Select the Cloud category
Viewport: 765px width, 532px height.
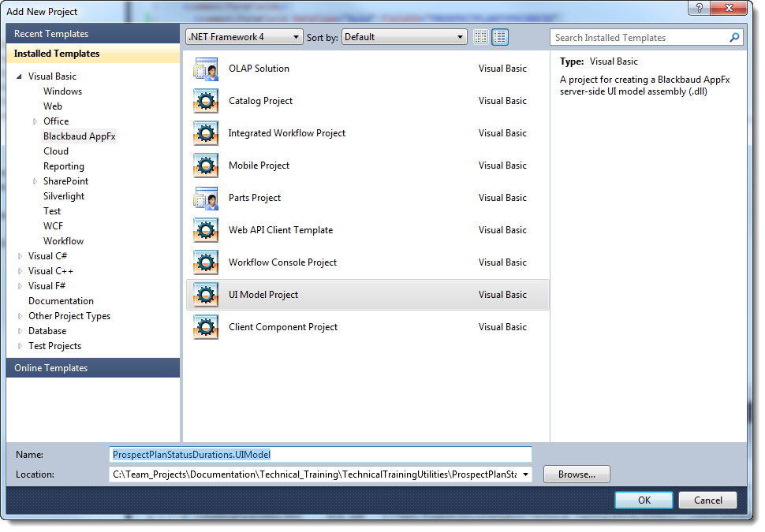[x=56, y=151]
